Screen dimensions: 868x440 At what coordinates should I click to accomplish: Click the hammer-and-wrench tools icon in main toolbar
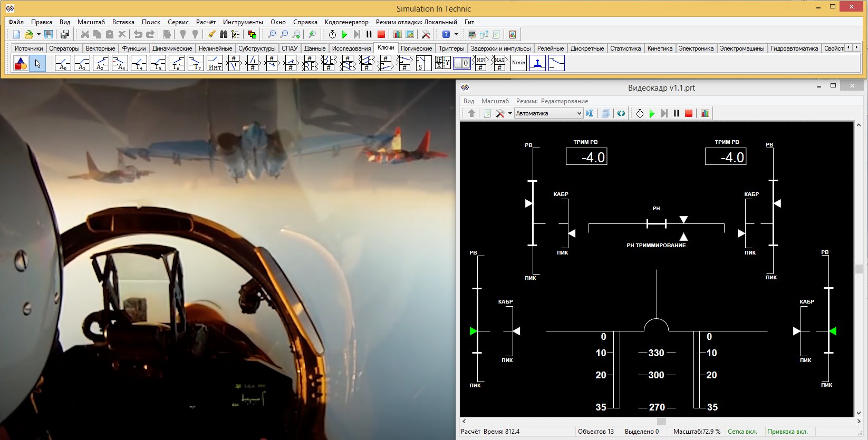pyautogui.click(x=426, y=34)
